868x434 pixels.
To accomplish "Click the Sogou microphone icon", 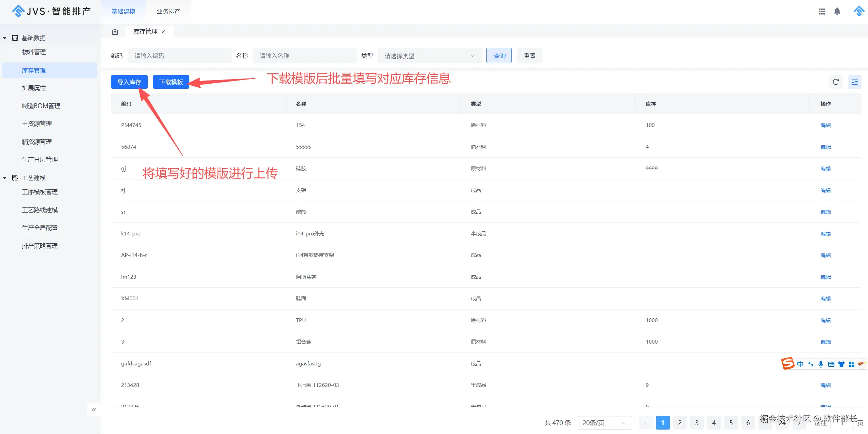I will click(821, 364).
